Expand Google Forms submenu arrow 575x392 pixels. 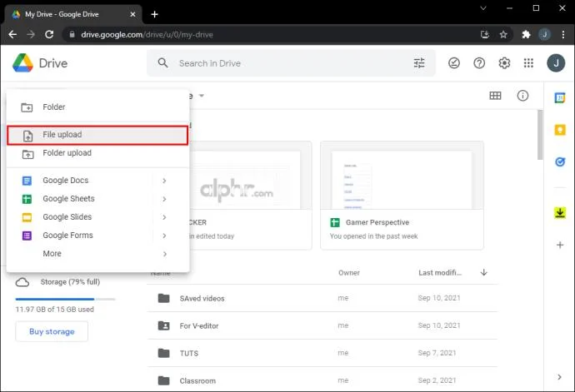[x=164, y=236]
